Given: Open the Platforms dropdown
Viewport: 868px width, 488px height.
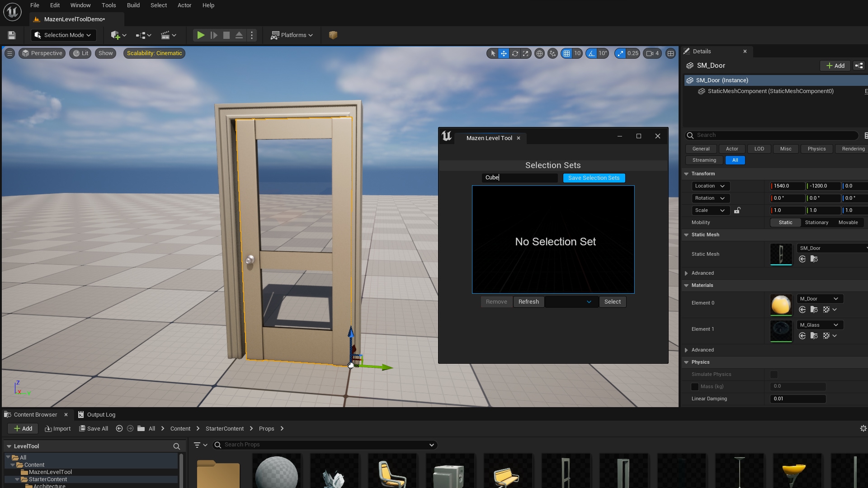Looking at the screenshot, I should [x=292, y=35].
